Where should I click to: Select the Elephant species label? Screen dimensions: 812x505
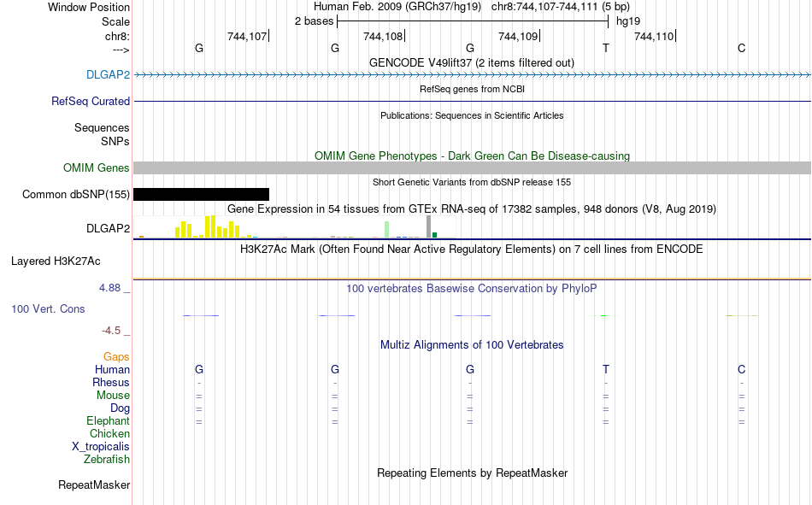108,420
